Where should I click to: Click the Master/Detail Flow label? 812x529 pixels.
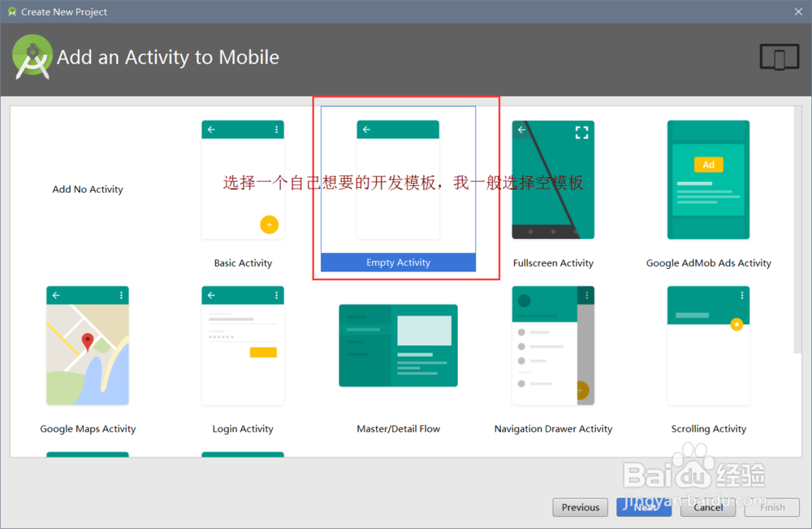398,429
